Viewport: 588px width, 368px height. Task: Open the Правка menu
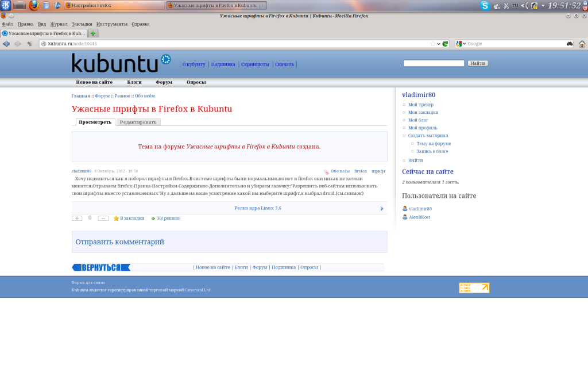pos(25,24)
